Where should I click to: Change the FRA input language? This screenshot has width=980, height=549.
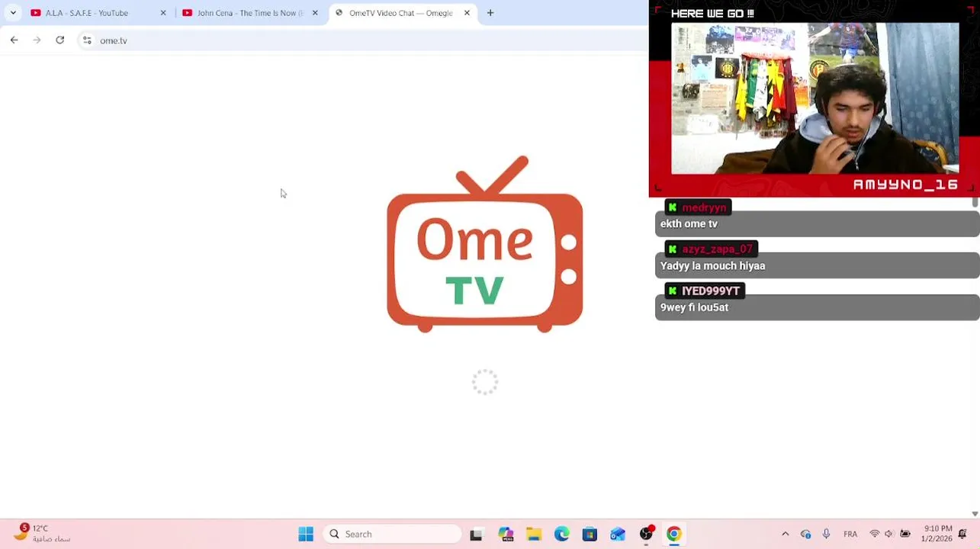pyautogui.click(x=850, y=535)
